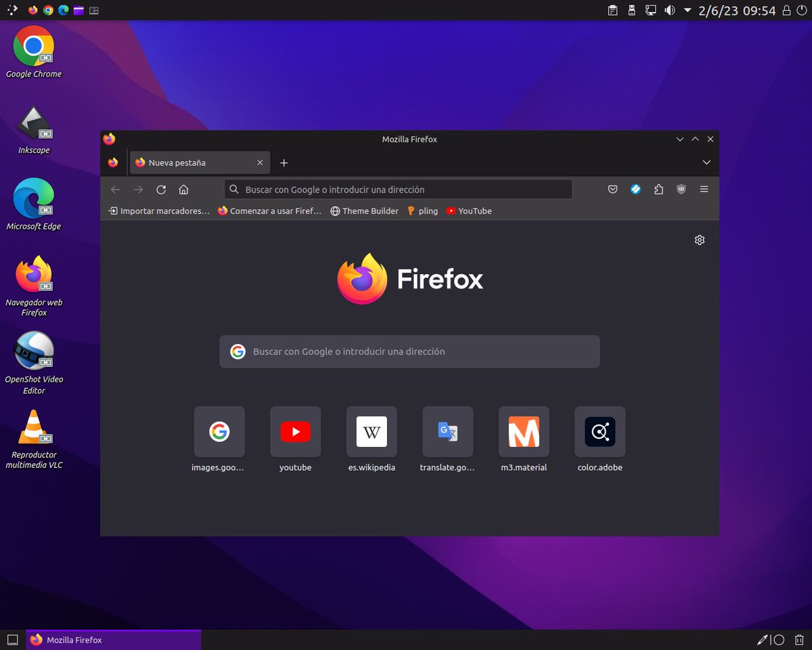This screenshot has height=650, width=812.
Task: Open the clock showing 2/6/23 09:54
Action: (737, 10)
